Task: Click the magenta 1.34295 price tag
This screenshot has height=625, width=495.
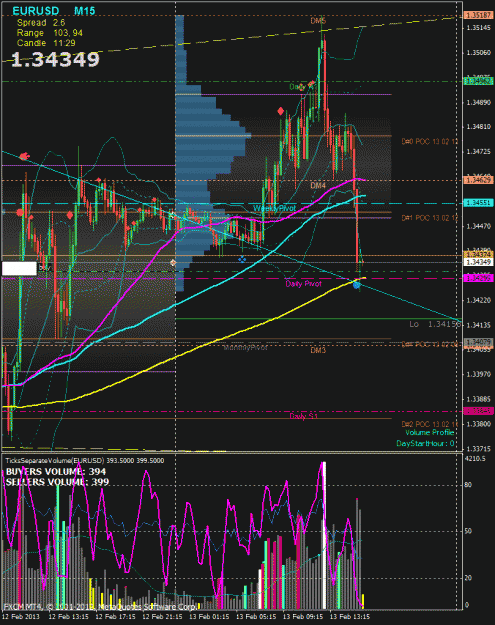Action: [x=478, y=278]
